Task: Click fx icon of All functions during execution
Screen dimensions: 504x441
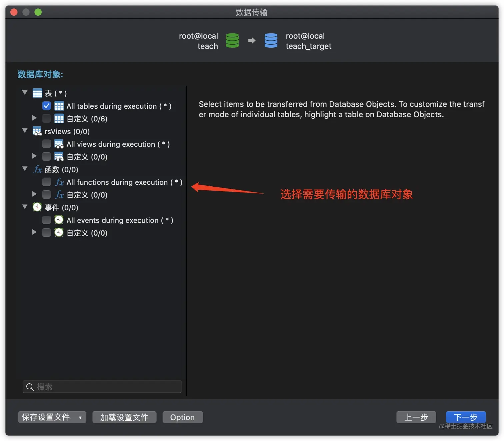Action: [x=59, y=182]
